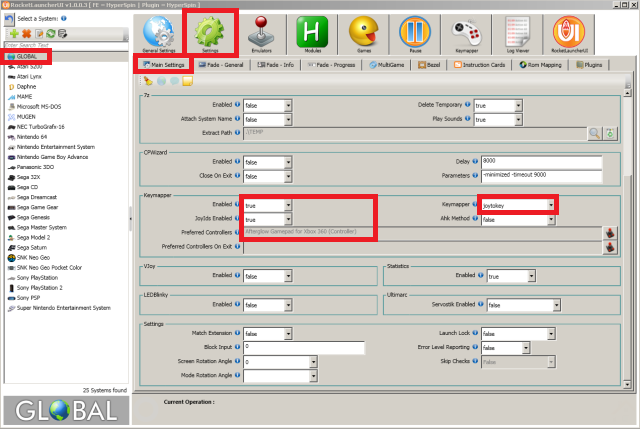Click the back arrow icon beside Select a System

pyautogui.click(x=9, y=20)
